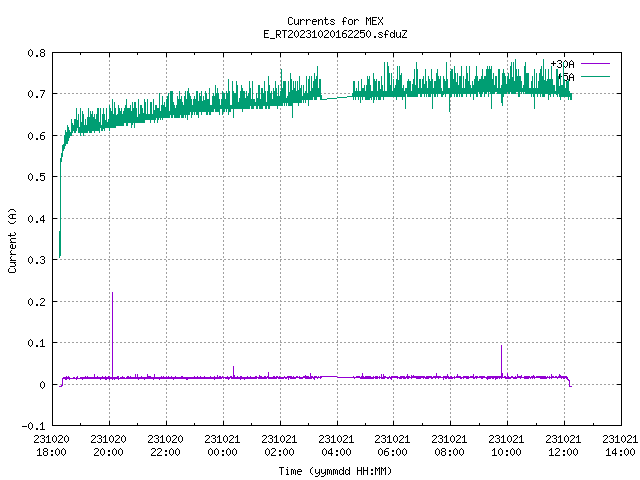Click the 231021 02:00 x-axis tick label
The height and width of the screenshot is (480, 640).
pos(279,446)
